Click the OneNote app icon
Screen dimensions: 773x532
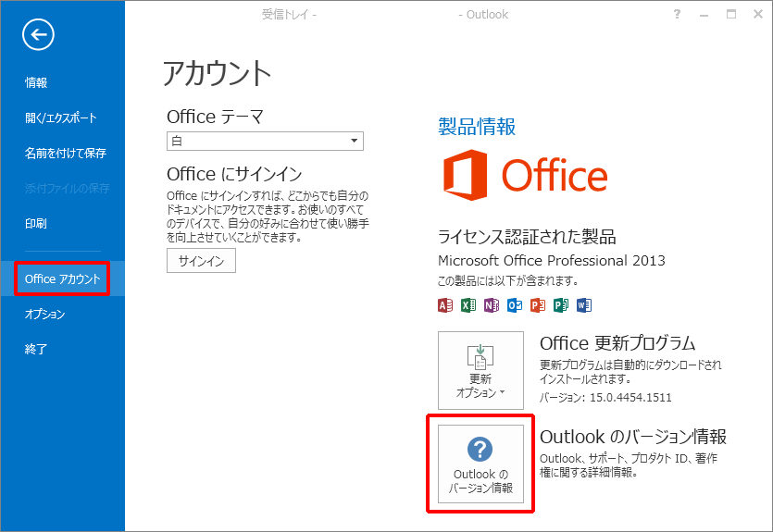(492, 305)
